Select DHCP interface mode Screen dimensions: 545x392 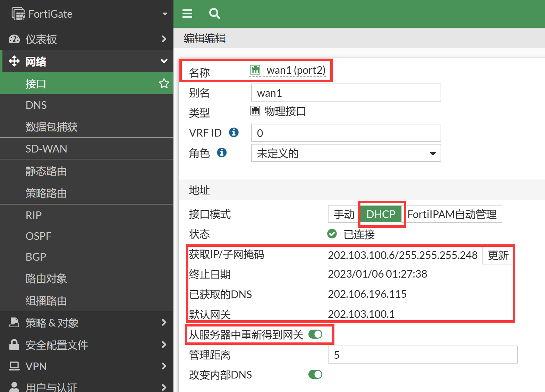[x=381, y=214]
